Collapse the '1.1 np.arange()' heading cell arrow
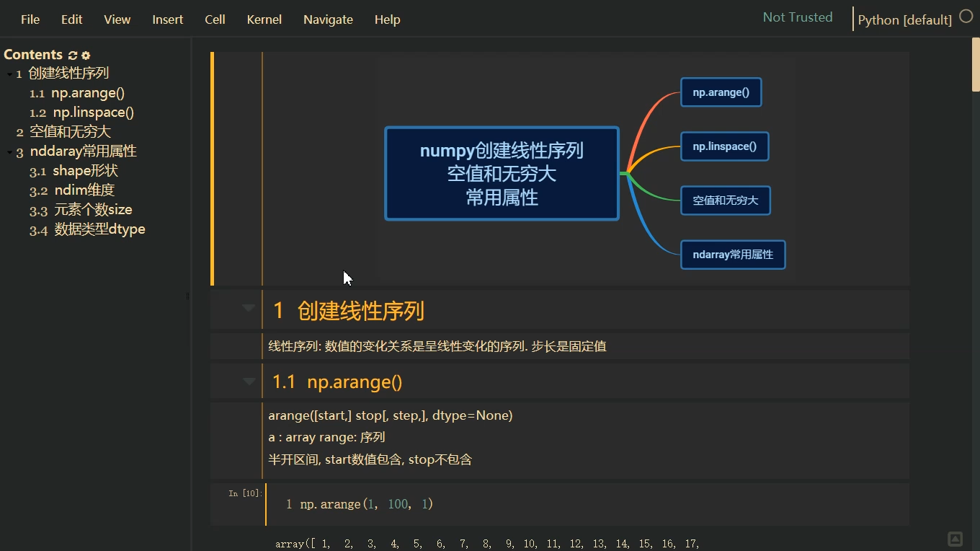The width and height of the screenshot is (980, 551). [x=249, y=381]
